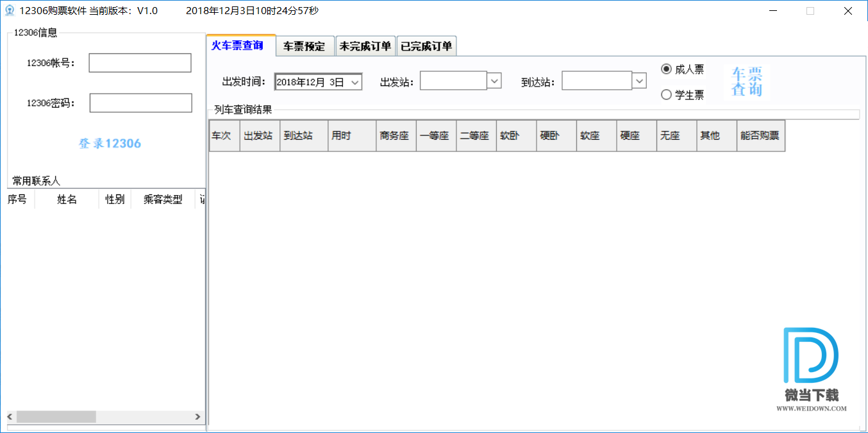The image size is (868, 433).
Task: Open the 出发时间 date picker dropdown
Action: [x=355, y=82]
